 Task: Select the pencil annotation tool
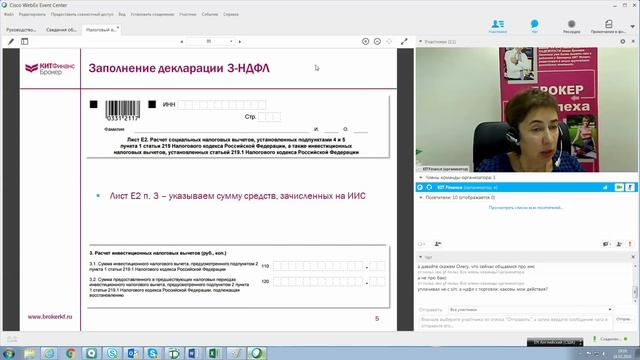11,41
